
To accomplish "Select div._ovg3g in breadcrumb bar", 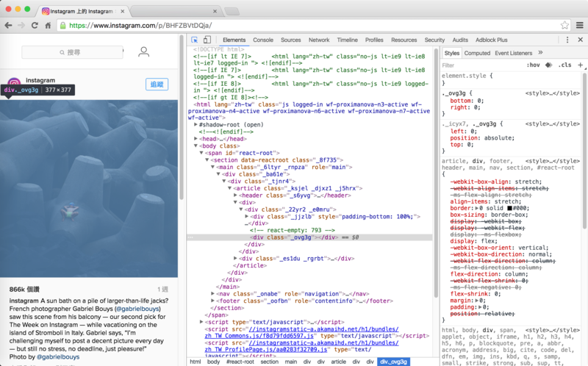I will point(393,362).
